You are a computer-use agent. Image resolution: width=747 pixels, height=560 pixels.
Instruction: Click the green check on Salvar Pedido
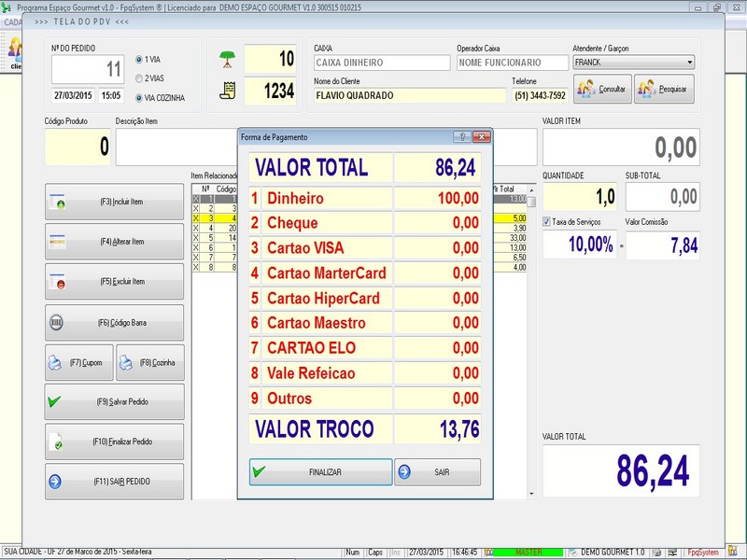[x=54, y=401]
